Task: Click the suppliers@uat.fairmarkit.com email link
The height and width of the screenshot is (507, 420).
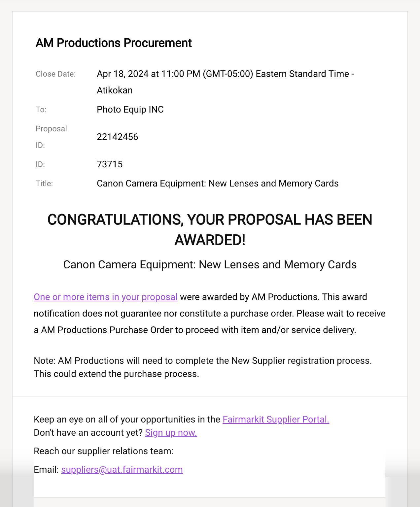Action: (x=122, y=470)
